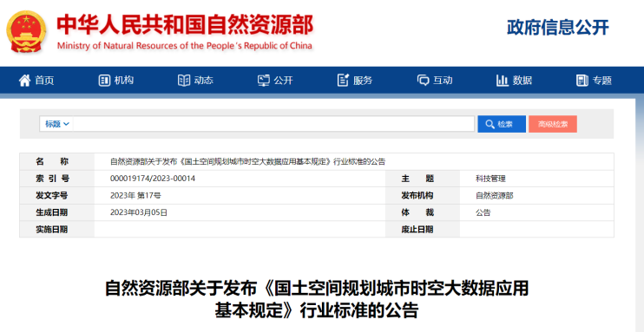Viewport: 644px width, 332px height.
Task: Click the 高级检索 advanced search button
Action: coord(553,124)
